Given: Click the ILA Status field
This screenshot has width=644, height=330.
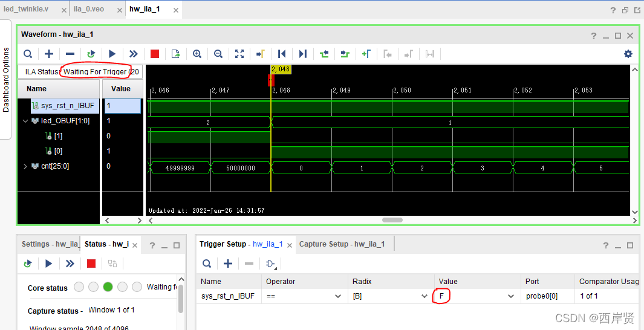Looking at the screenshot, I should point(80,72).
